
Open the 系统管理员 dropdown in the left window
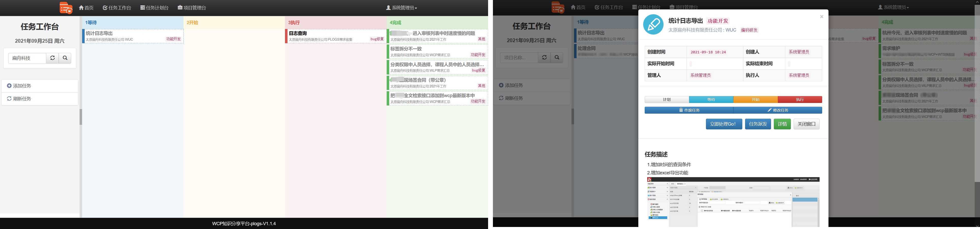tap(402, 8)
